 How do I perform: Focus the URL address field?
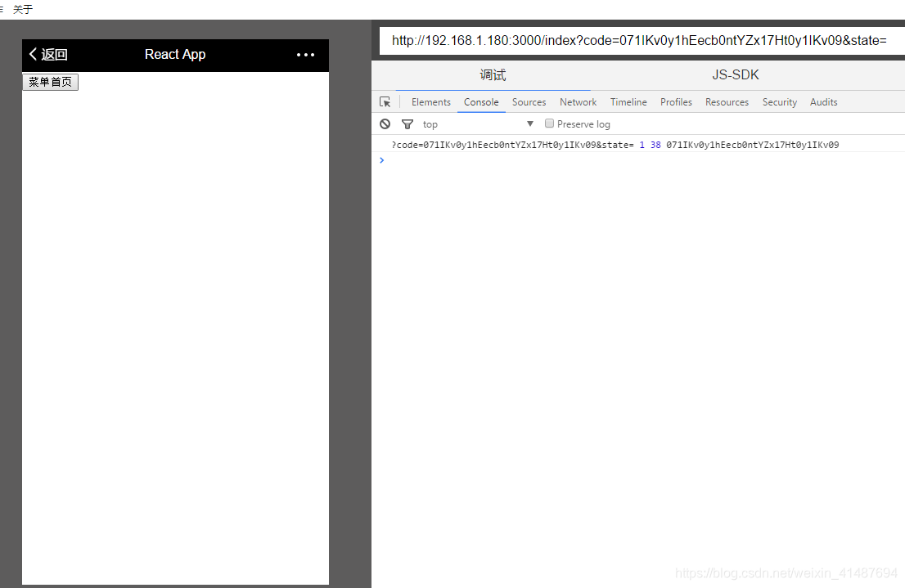[x=642, y=40]
